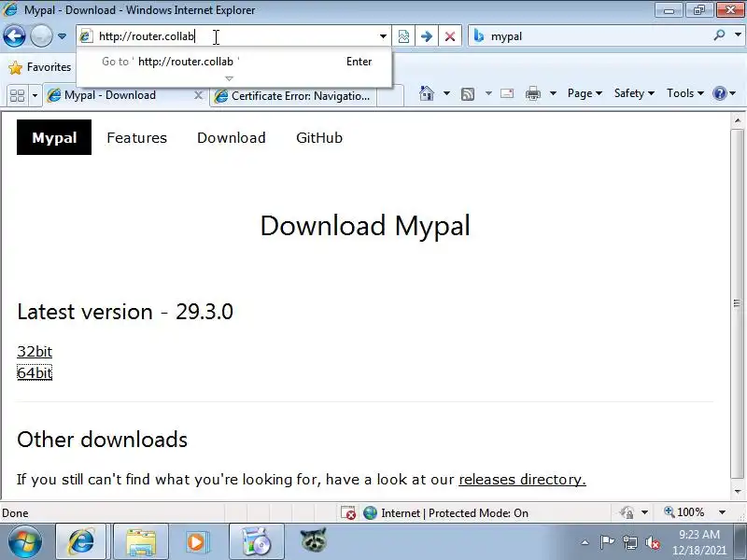Select the 'Go to http://router.collab' suggestion
The width and height of the screenshot is (747, 560).
point(233,62)
